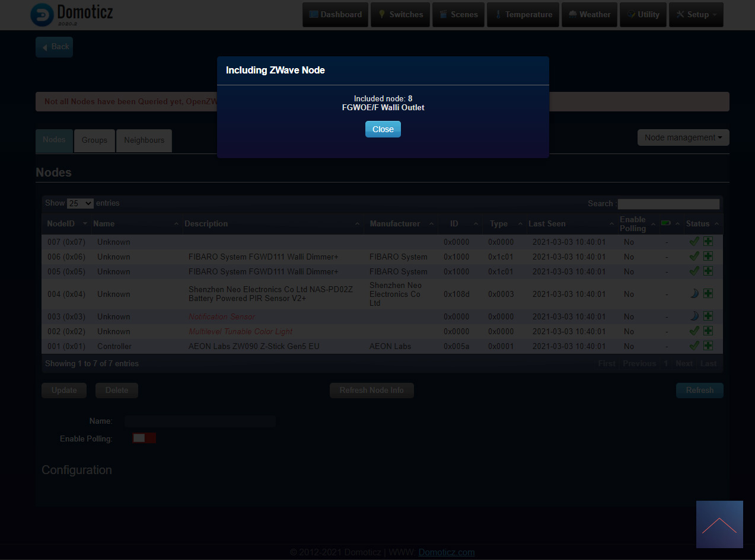Open the Setup dropdown menu
The image size is (755, 560).
(x=696, y=15)
